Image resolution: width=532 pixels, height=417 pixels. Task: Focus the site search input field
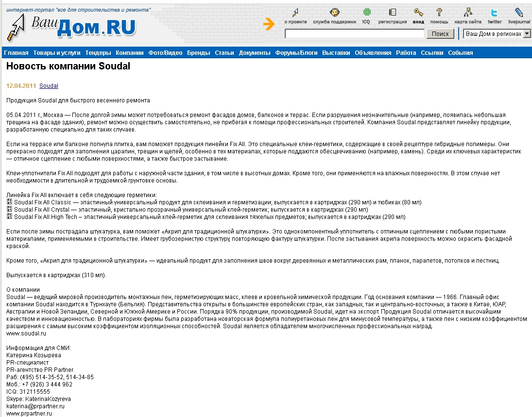(x=355, y=33)
